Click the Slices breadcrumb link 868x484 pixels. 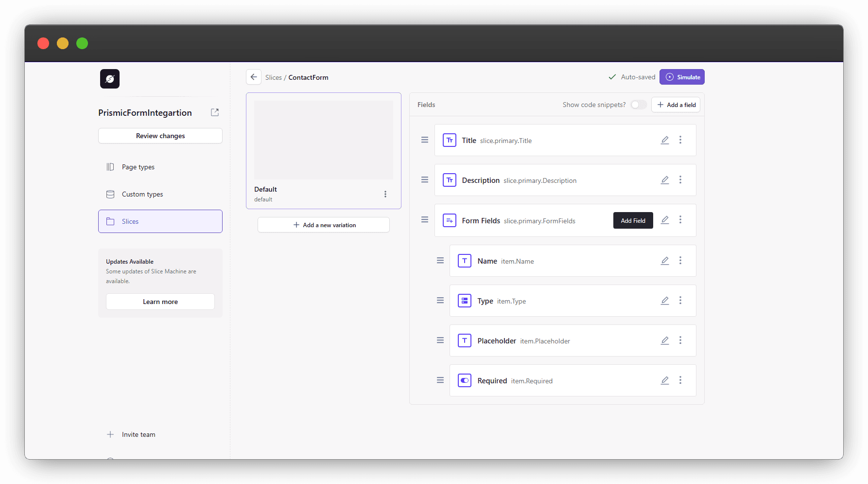[274, 77]
